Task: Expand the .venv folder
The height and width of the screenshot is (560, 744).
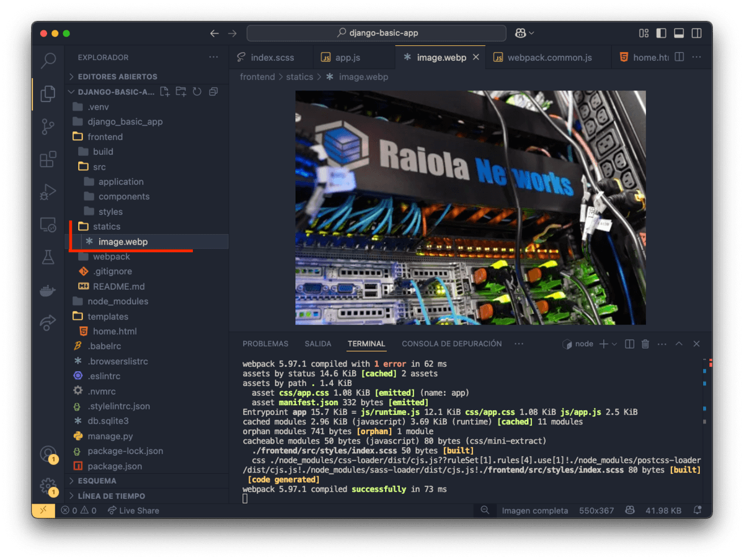Action: coord(147,107)
